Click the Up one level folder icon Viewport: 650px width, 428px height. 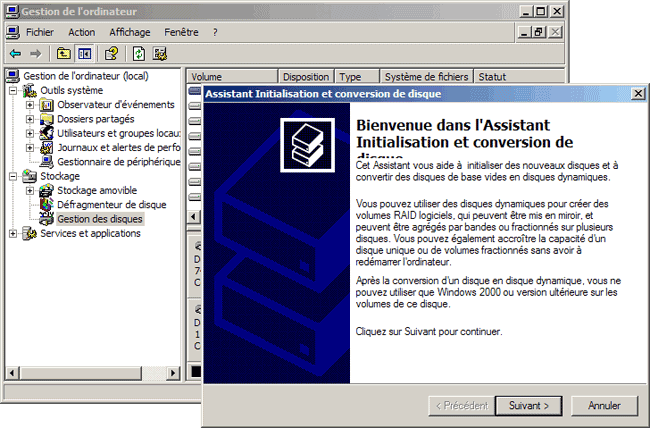coord(64,53)
